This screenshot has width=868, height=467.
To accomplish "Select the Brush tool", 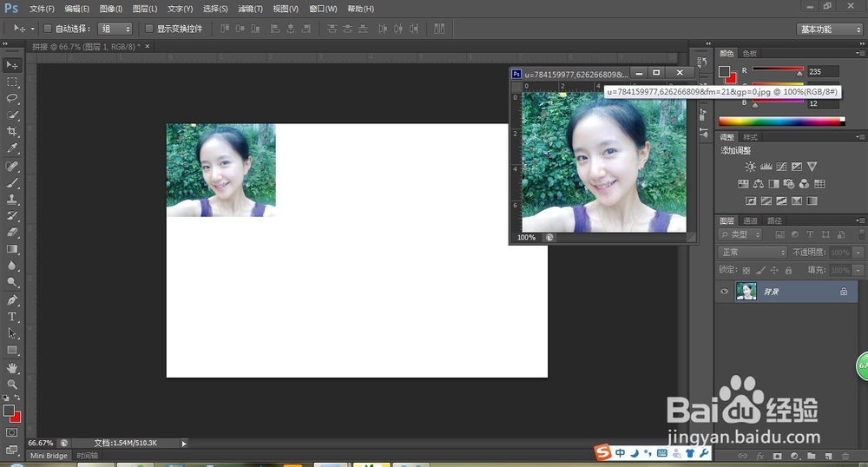I will coord(11,183).
